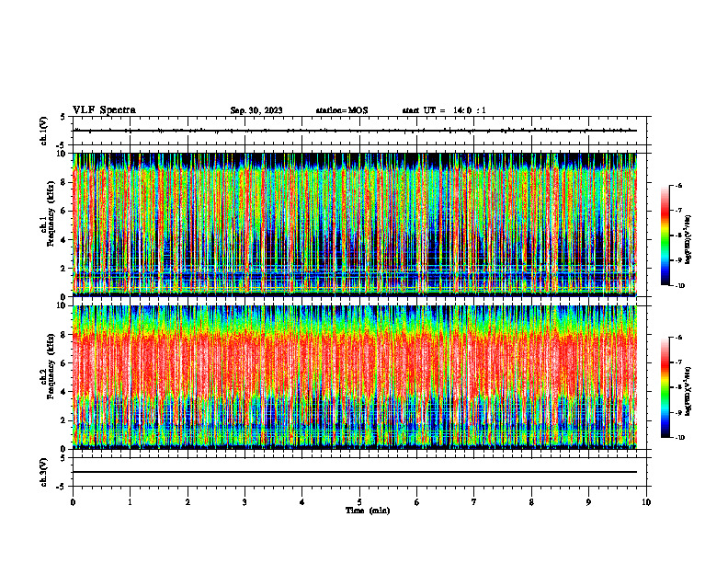This screenshot has width=728, height=563.
Task: Click the "-7" tick on ch.1 color bar
Action: click(x=678, y=211)
